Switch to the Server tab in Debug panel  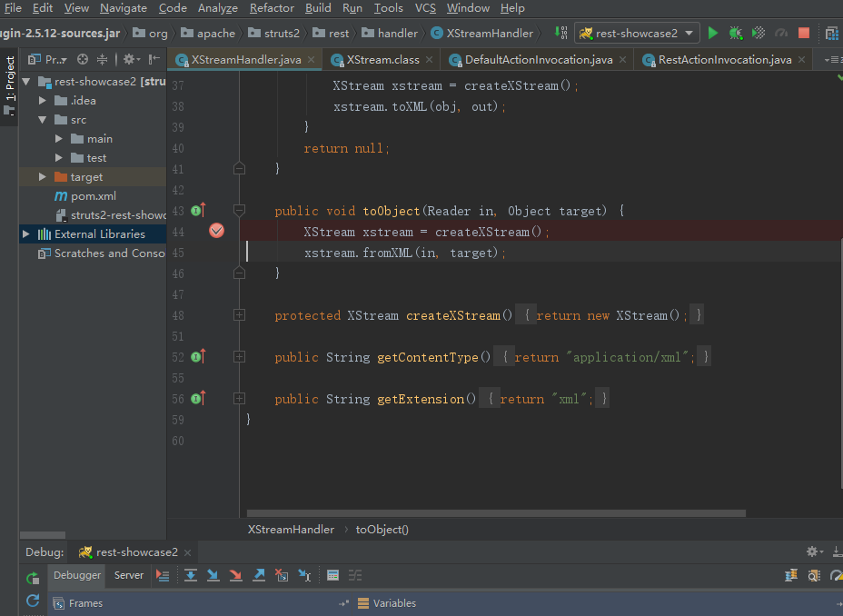click(129, 575)
